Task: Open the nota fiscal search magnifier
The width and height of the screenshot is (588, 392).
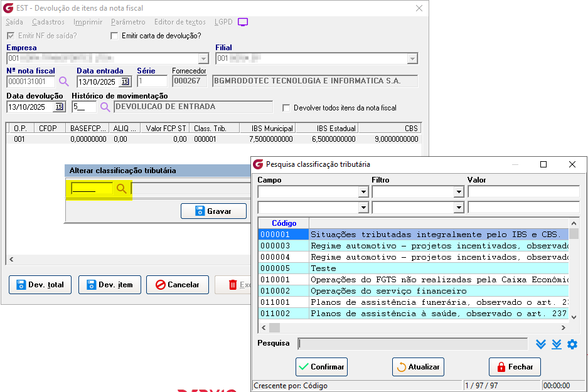Action: [x=64, y=82]
